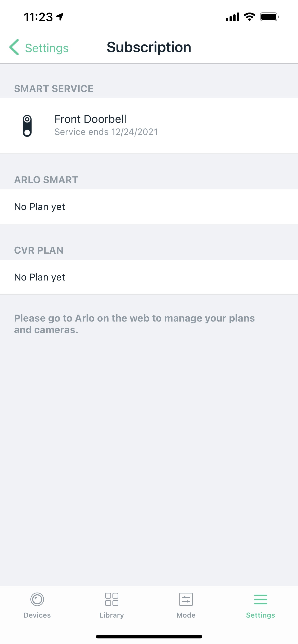Go back to Settings link

click(x=47, y=48)
